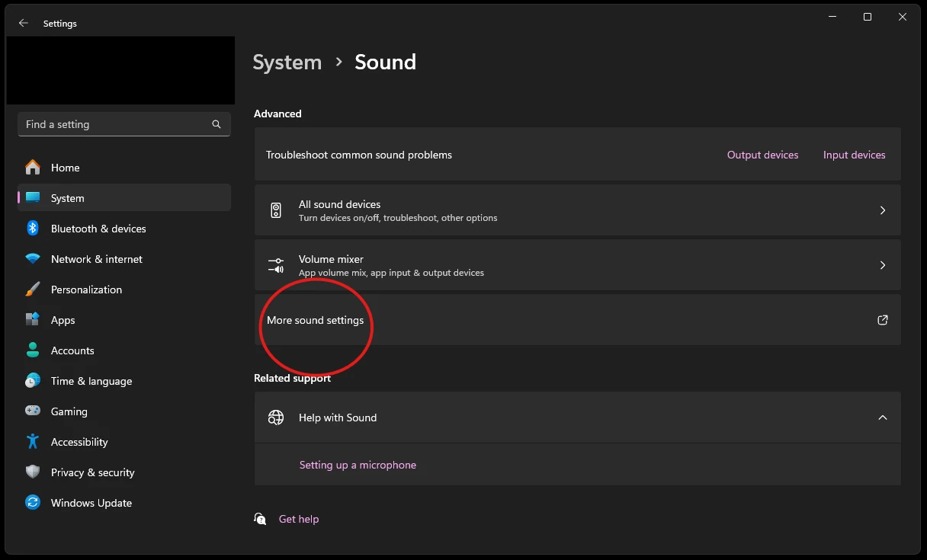Click the Personalization paintbrush icon
The image size is (927, 560).
(x=33, y=290)
